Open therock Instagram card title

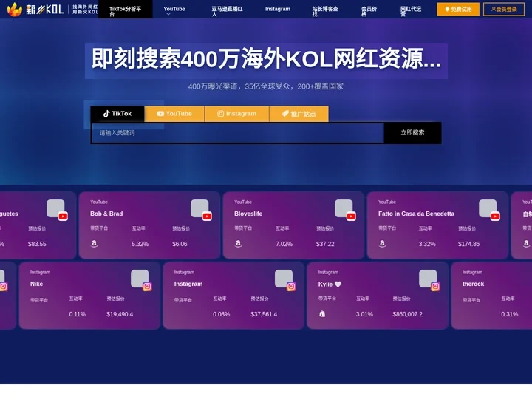click(473, 284)
